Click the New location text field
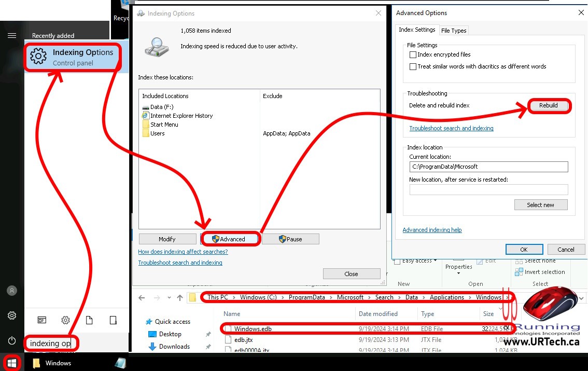Image resolution: width=588 pixels, height=371 pixels. pyautogui.click(x=488, y=190)
